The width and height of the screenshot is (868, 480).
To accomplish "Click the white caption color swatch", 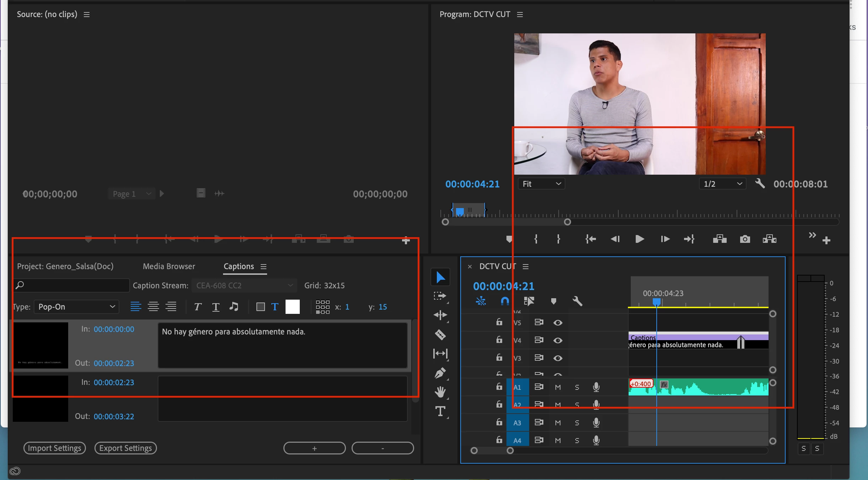I will click(x=292, y=307).
